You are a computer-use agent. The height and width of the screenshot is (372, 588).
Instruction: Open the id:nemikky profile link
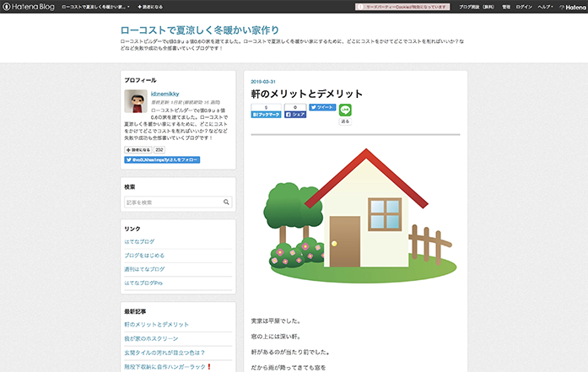point(165,94)
